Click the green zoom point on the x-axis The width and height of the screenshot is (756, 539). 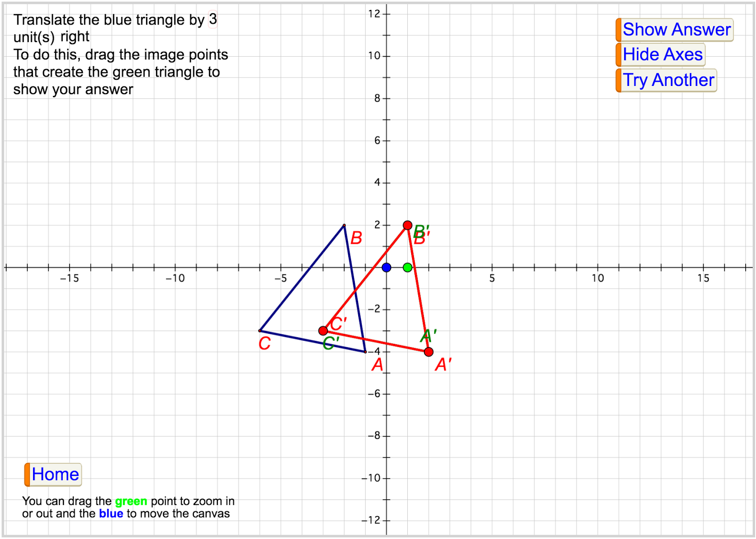click(407, 267)
